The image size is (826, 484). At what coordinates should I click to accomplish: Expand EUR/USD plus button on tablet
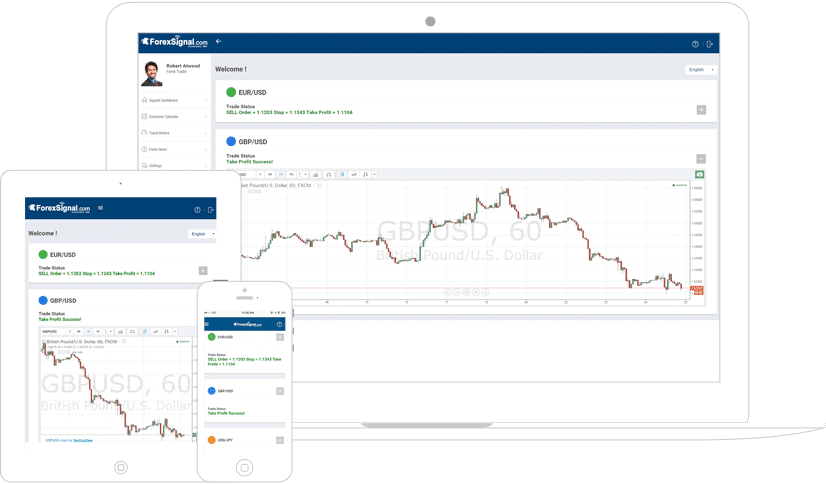(x=203, y=271)
